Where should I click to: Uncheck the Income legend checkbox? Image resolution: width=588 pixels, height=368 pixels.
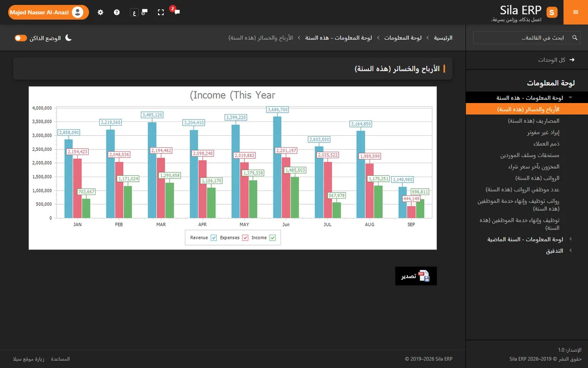pyautogui.click(x=272, y=238)
